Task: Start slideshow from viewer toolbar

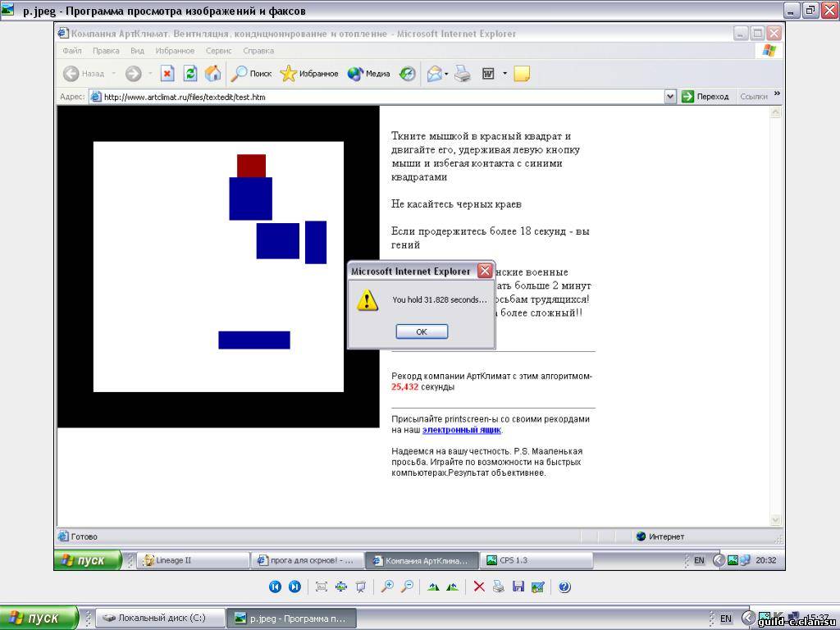Action: click(361, 587)
